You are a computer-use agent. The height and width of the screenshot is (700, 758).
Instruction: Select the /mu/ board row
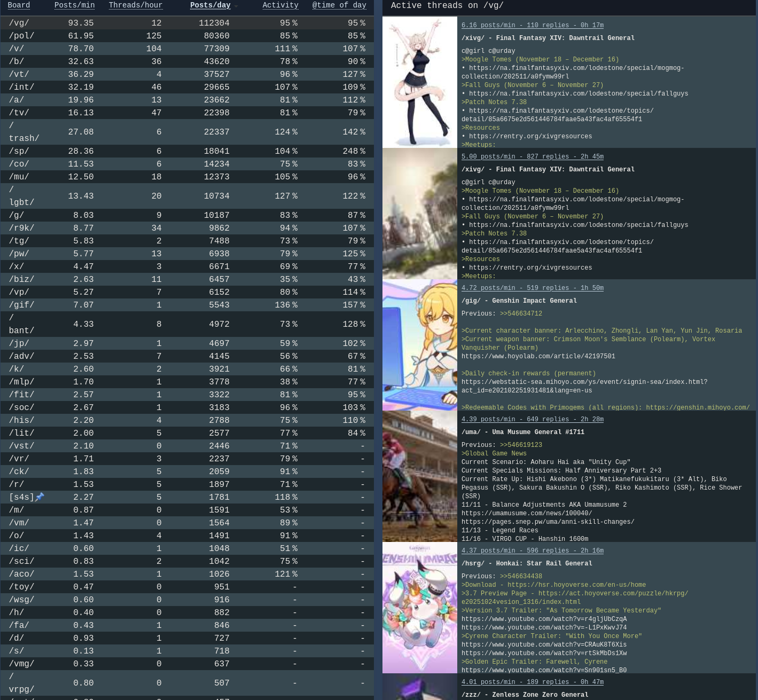pyautogui.click(x=187, y=177)
